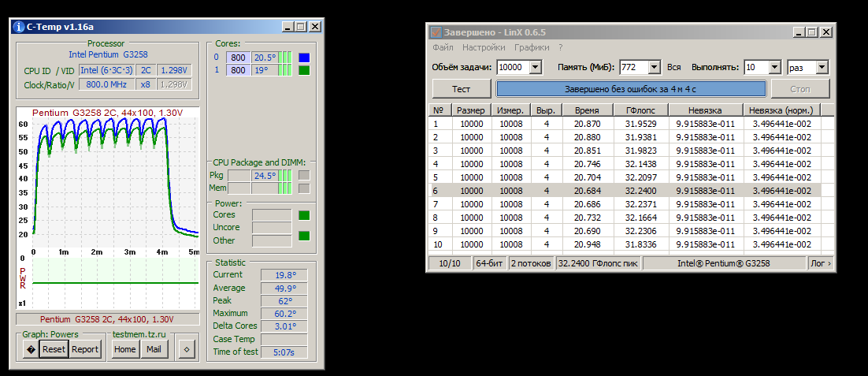Click the Delta Cores 3.01° value
This screenshot has width=868, height=376.
284,326
